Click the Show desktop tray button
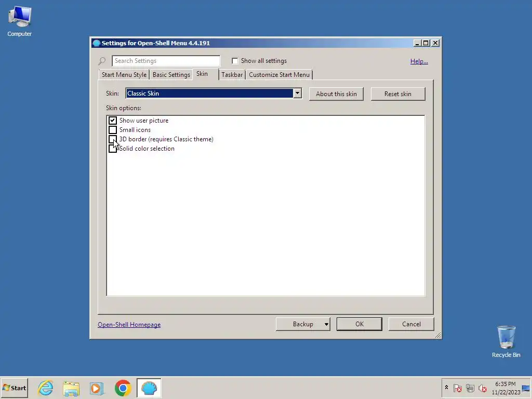Image resolution: width=532 pixels, height=399 pixels. (526, 388)
